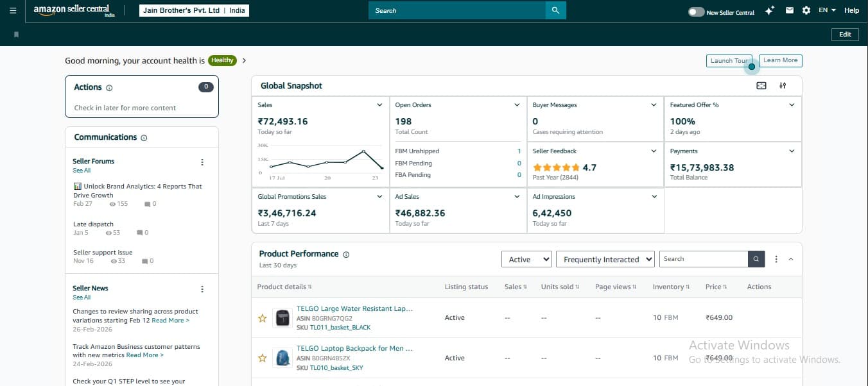Viewport: 868px width, 386px height.
Task: Expand the Open Orders card chevron
Action: (517, 105)
